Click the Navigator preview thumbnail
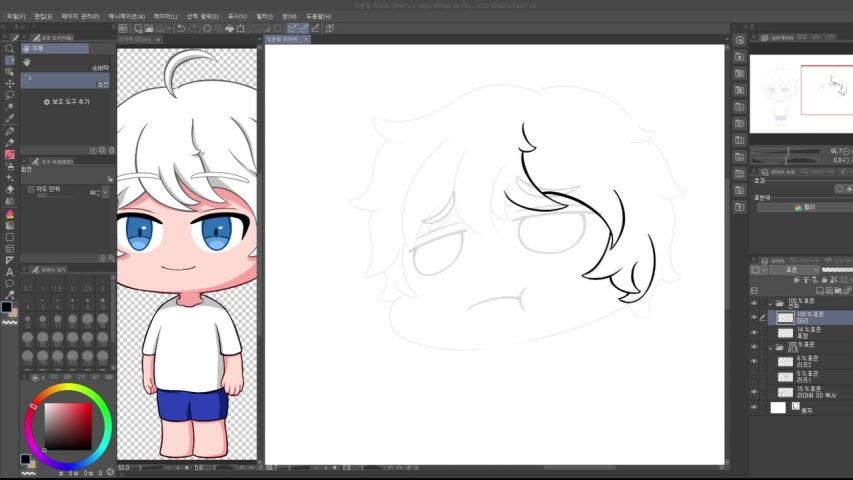The width and height of the screenshot is (853, 480). pyautogui.click(x=798, y=92)
